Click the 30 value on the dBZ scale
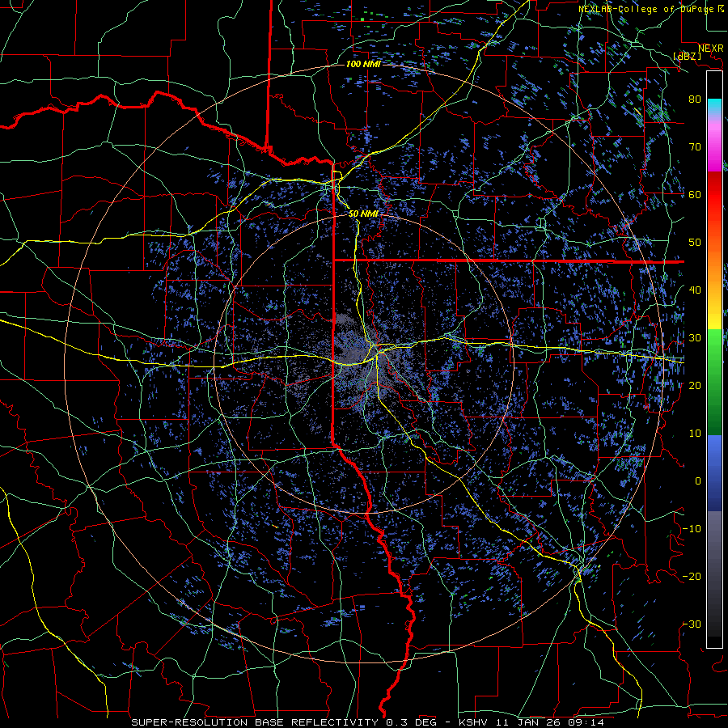The height and width of the screenshot is (728, 728). click(x=695, y=338)
